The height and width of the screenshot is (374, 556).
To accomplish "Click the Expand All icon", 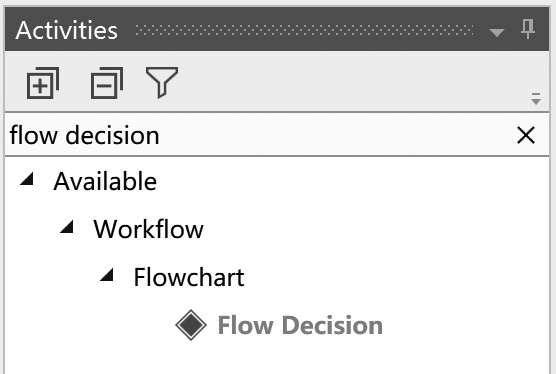I will tap(43, 83).
